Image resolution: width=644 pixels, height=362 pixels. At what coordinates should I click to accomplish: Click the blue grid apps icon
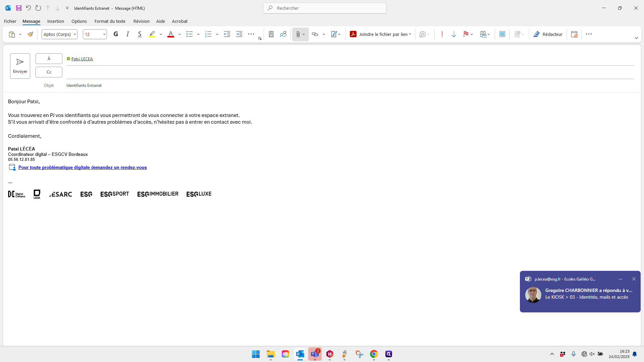pyautogui.click(x=502, y=34)
